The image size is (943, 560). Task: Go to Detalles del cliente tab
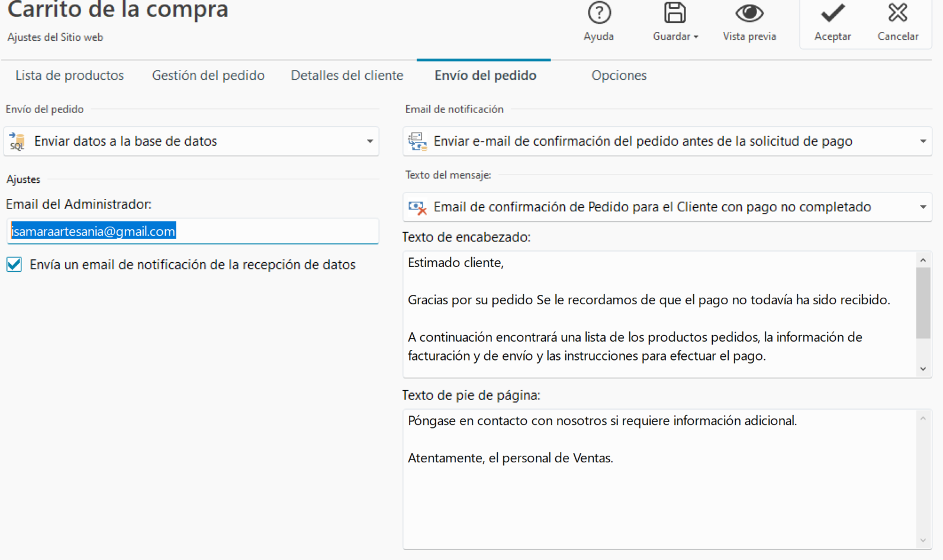click(347, 76)
